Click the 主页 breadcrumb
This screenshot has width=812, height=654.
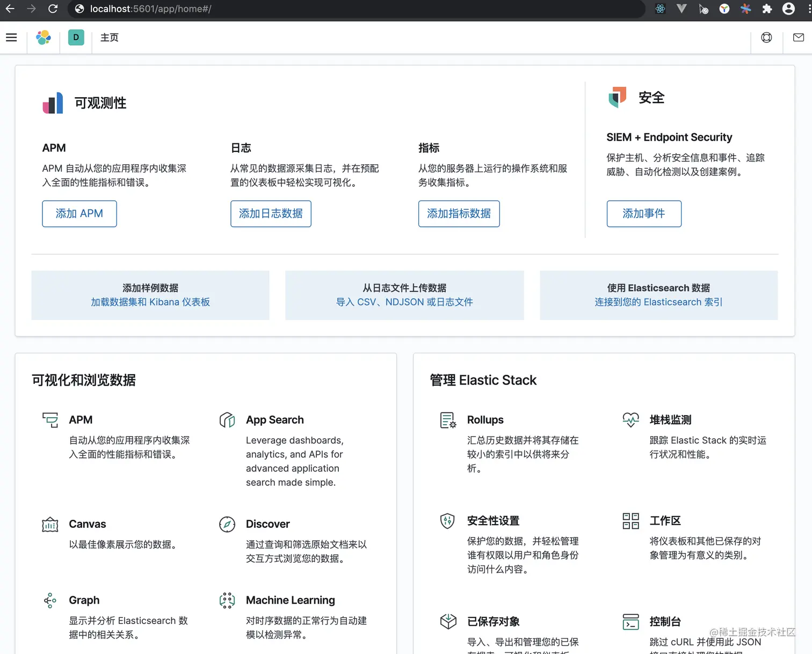[110, 38]
